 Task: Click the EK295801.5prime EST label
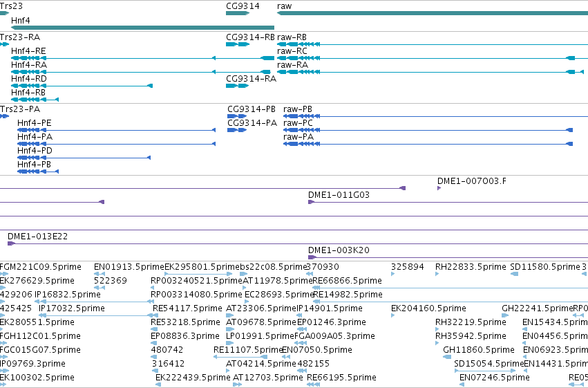(x=202, y=267)
